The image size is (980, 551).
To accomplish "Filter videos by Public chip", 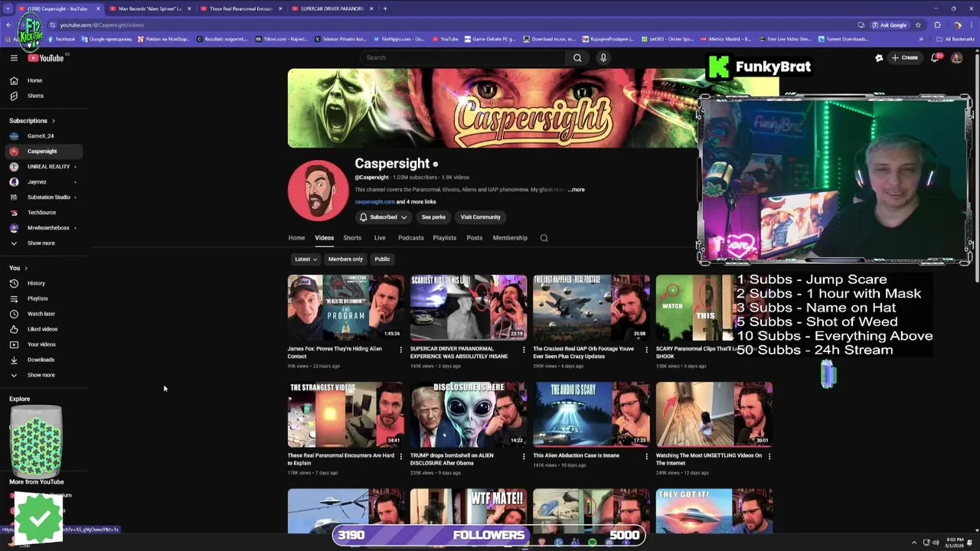I will click(x=382, y=259).
